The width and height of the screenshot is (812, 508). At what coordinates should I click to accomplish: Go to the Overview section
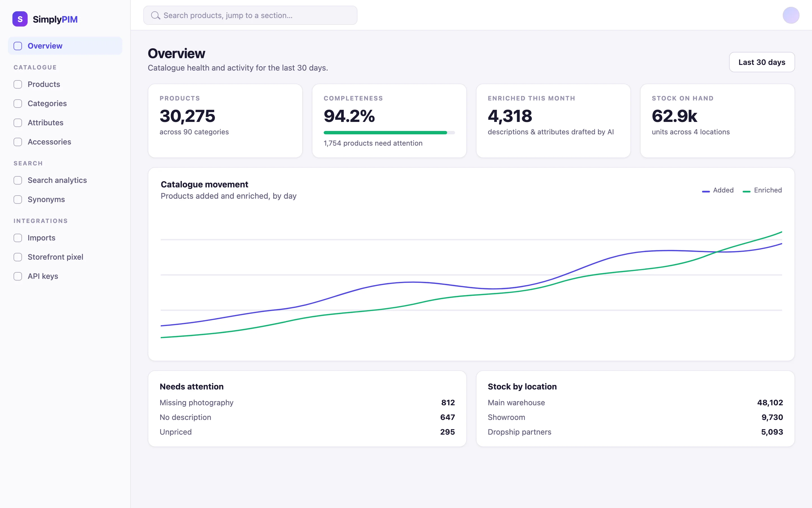point(65,46)
